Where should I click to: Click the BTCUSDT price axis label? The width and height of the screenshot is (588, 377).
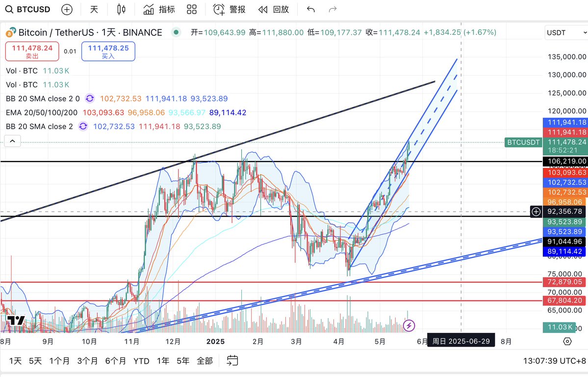(x=523, y=142)
